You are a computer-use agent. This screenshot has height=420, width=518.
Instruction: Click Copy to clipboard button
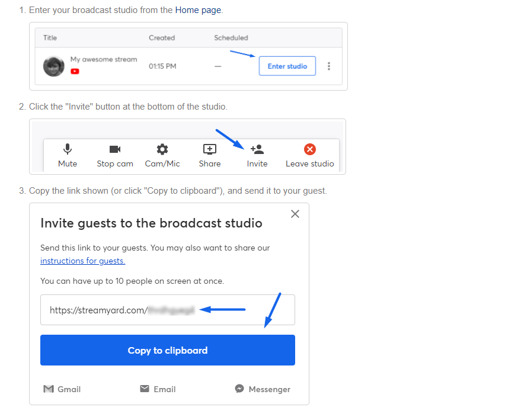click(x=168, y=350)
